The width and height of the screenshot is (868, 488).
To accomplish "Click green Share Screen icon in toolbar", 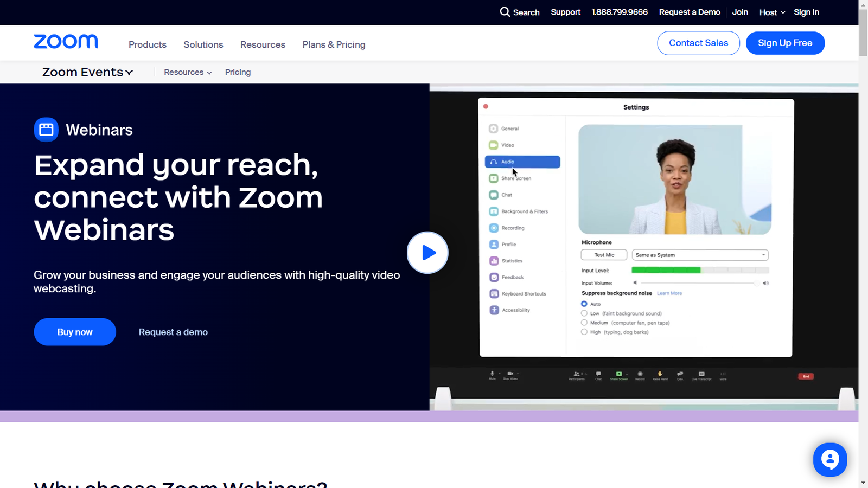I will tap(618, 374).
